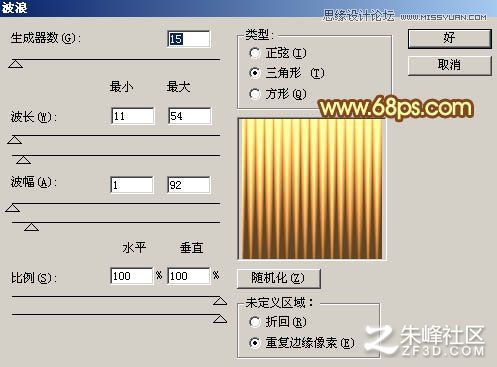497x367 pixels.
Task: Click the minimum 波幅 field showing 1
Action: [132, 185]
